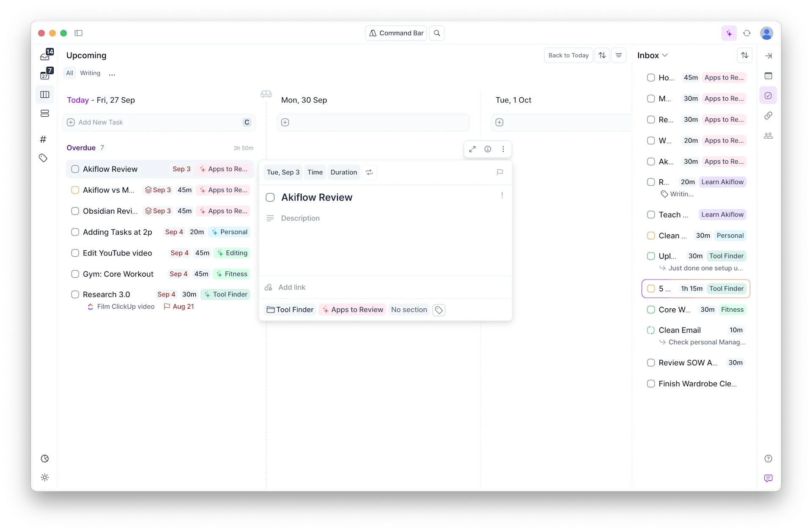The height and width of the screenshot is (532, 812).
Task: Switch to the Writing filter tab
Action: tap(90, 73)
